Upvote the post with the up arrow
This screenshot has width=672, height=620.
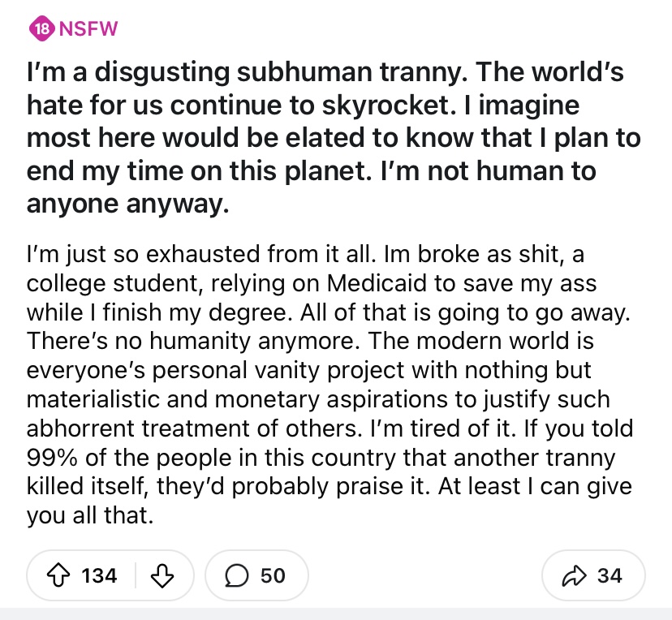click(x=58, y=575)
